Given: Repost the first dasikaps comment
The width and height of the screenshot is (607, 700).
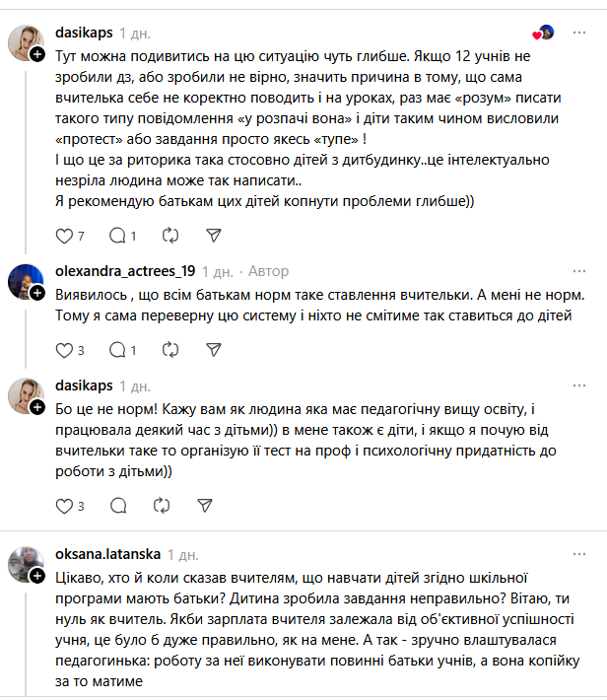Looking at the screenshot, I should 169,236.
